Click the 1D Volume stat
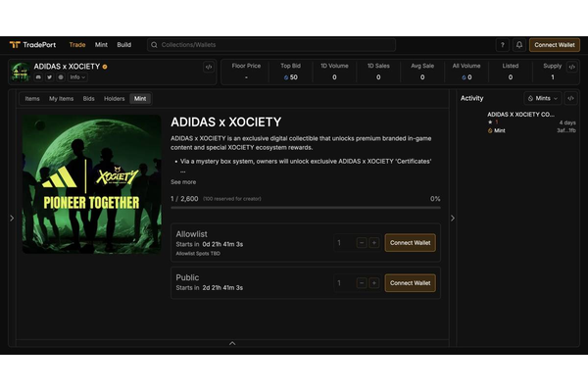588x392 pixels. point(334,72)
